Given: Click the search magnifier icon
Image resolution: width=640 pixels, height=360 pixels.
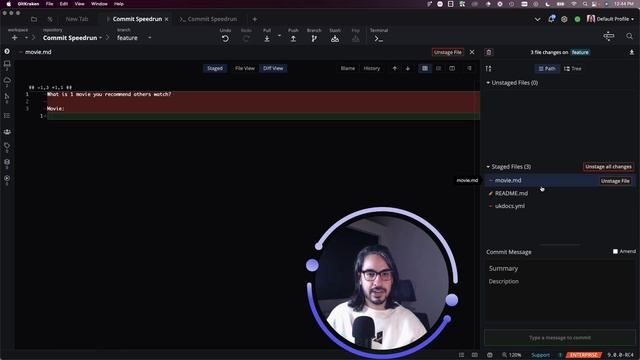Looking at the screenshot, I should (629, 36).
